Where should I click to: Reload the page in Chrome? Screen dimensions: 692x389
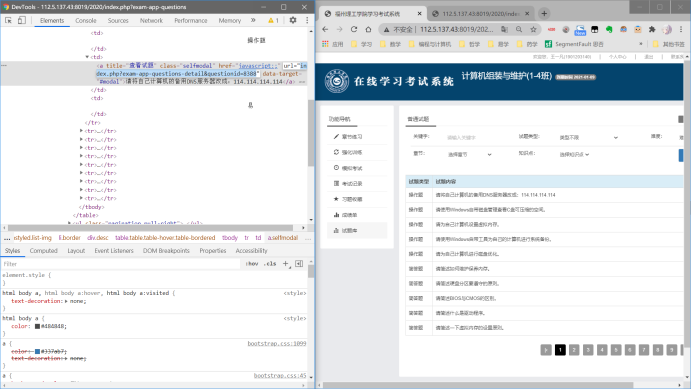[354, 29]
